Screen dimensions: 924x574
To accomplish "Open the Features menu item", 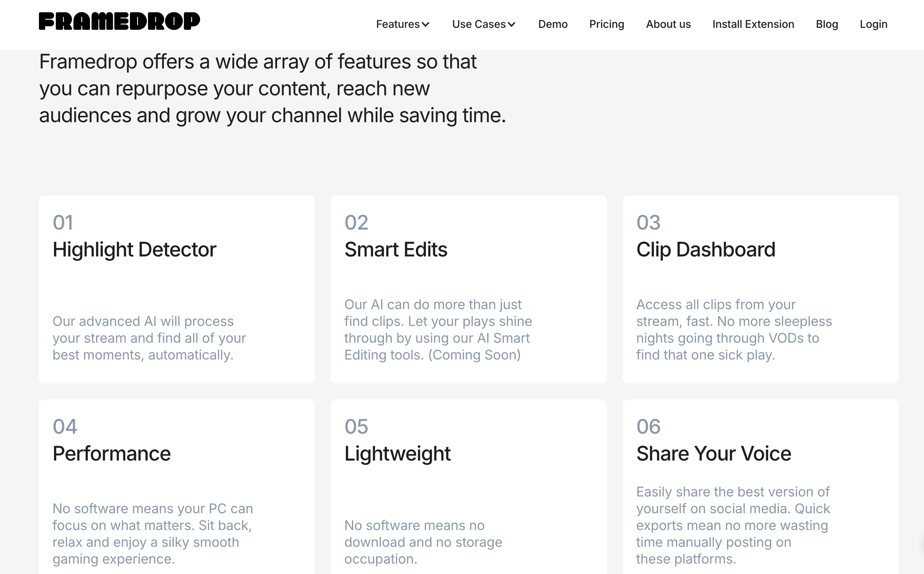I will coord(398,24).
